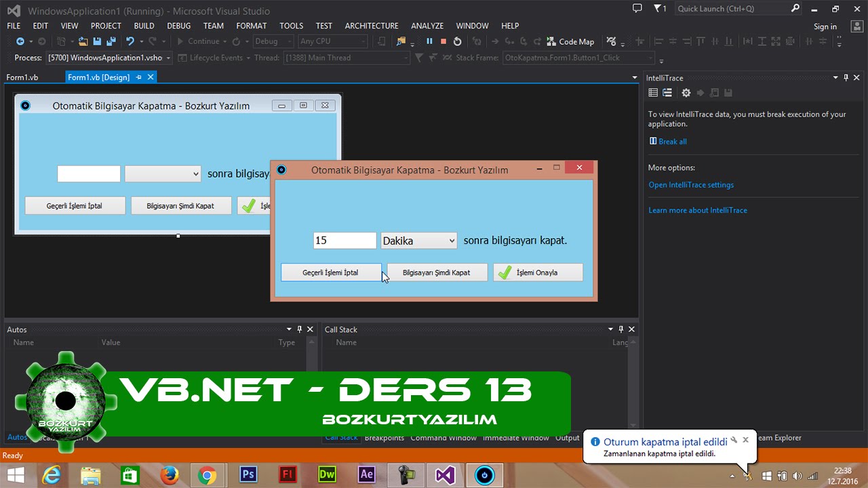
Task: Open the Thread selector dropdown
Action: [x=347, y=58]
